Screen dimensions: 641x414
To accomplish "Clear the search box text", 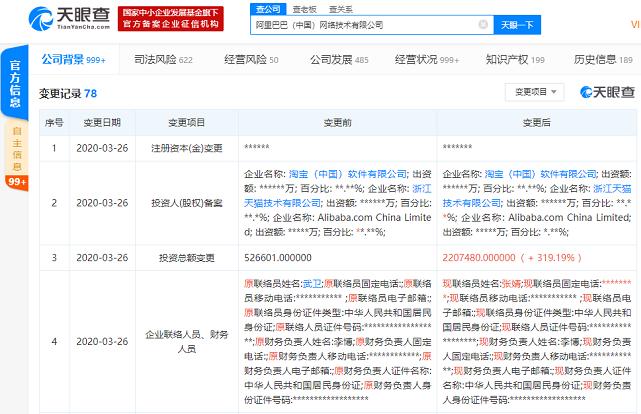I will tap(483, 25).
